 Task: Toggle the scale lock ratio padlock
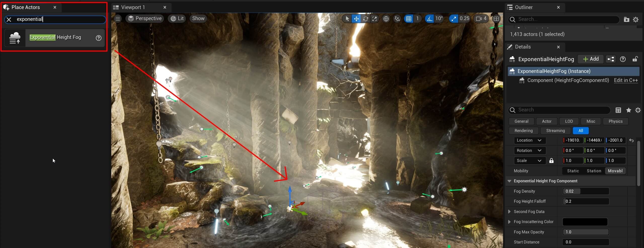551,161
